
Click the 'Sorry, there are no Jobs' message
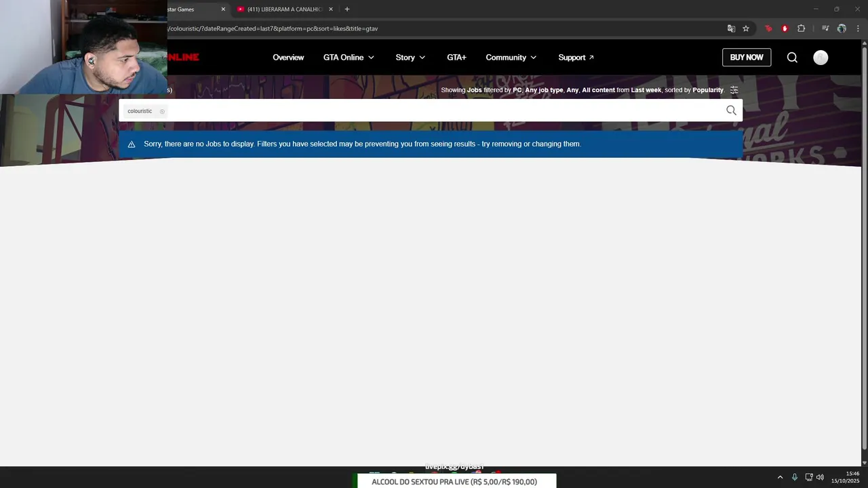point(362,144)
